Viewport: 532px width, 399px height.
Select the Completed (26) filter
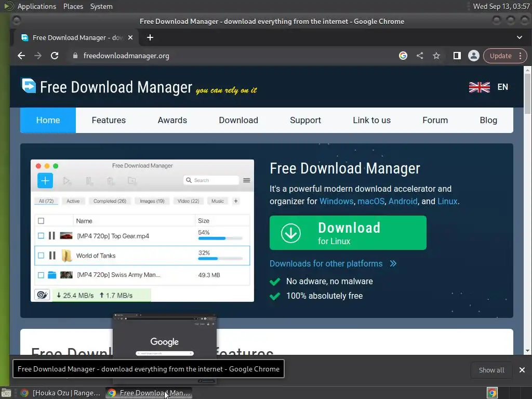tap(110, 201)
